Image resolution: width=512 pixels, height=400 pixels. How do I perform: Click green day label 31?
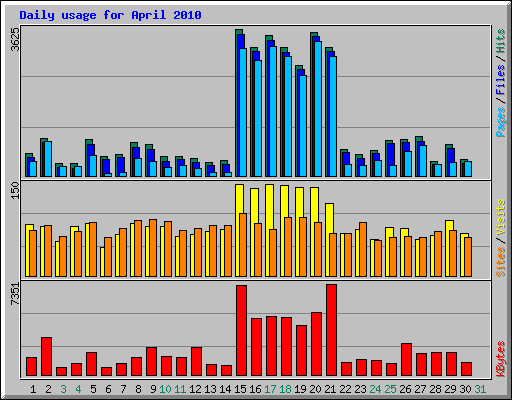click(480, 389)
